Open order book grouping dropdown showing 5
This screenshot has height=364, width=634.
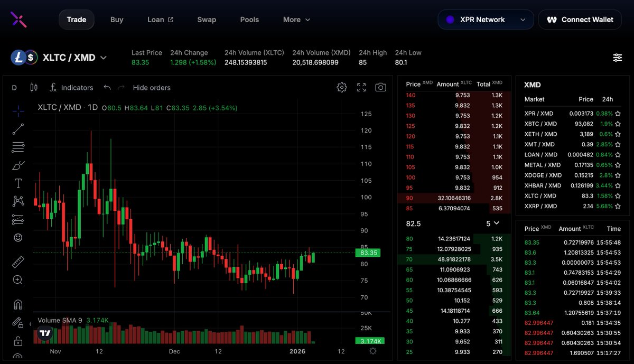pos(492,223)
